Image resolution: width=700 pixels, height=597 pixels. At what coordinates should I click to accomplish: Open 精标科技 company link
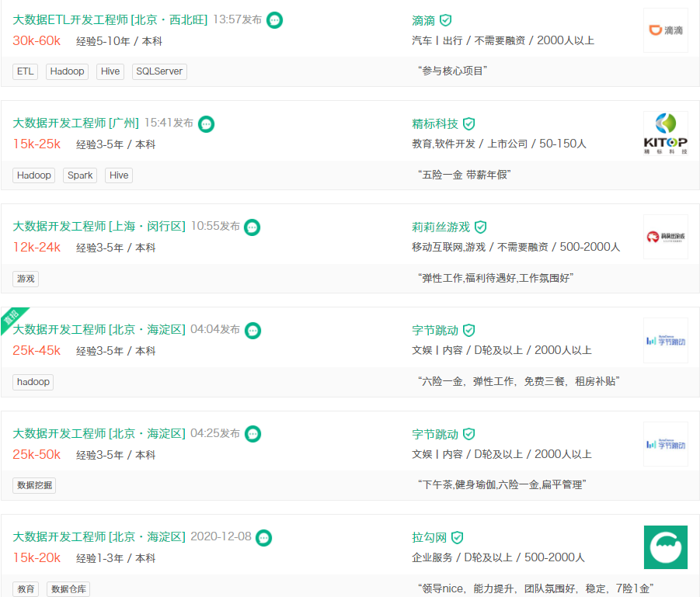coord(435,123)
